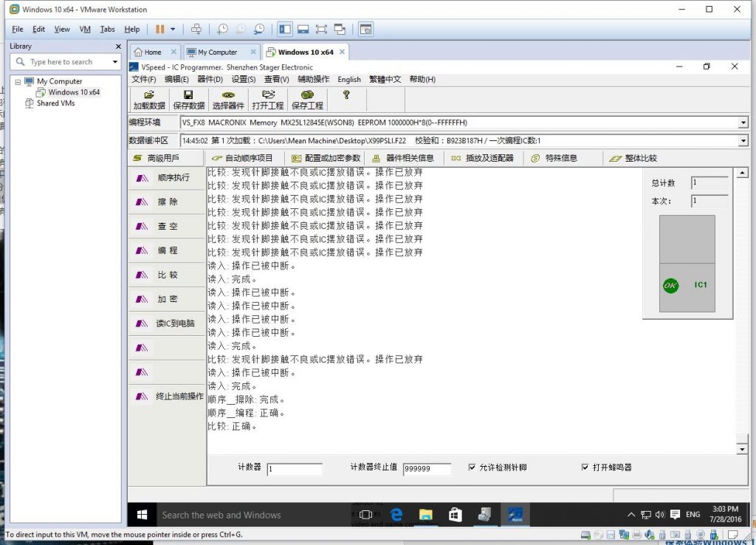Screen dimensions: 756x545
Task: Click the 擦除 erase button
Action: click(167, 202)
